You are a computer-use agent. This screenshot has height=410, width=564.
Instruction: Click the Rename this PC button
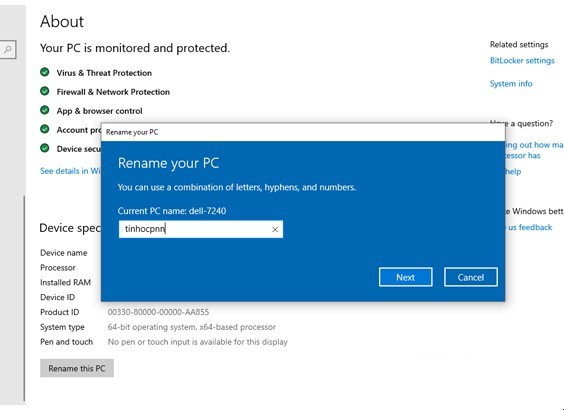77,368
